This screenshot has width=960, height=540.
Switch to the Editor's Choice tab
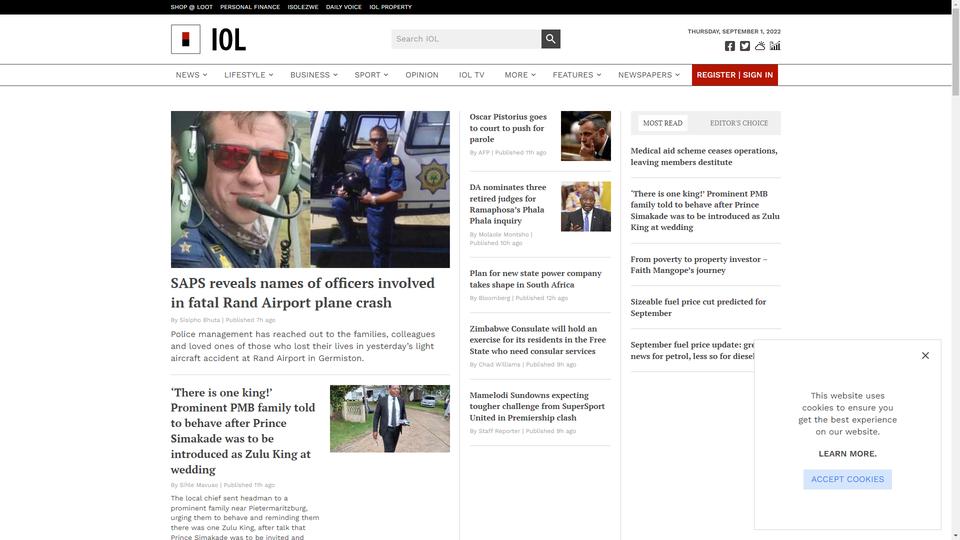point(738,123)
